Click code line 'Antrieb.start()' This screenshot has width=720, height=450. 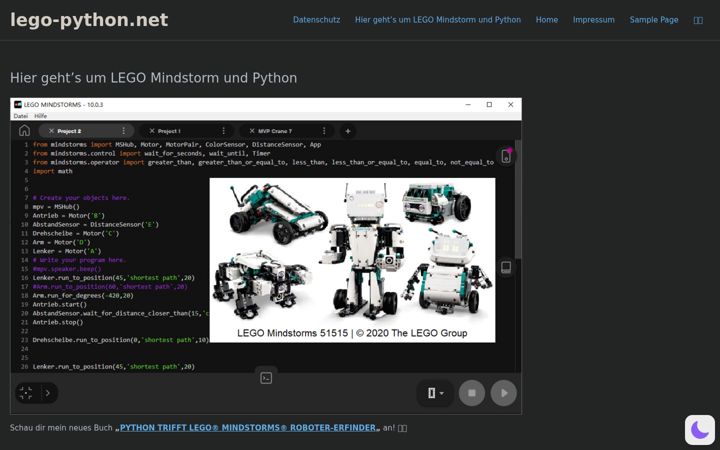(x=59, y=304)
